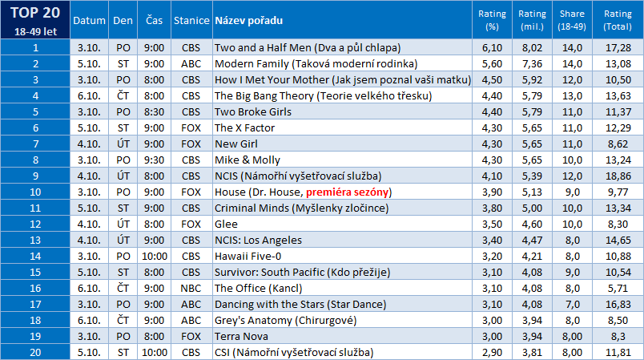Select the 'Glee' program cell
The image size is (644, 360).
(x=224, y=224)
